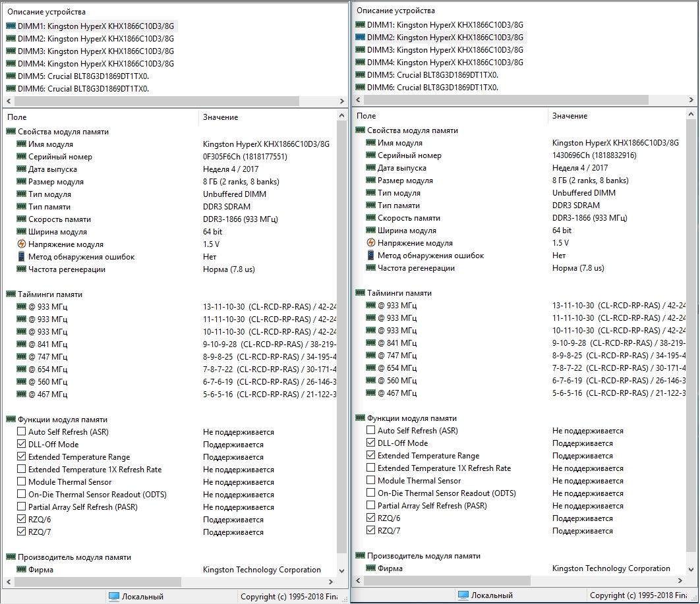Click 'Свойства модуля памяти' section icon in left window
700x604 pixels.
tap(11, 132)
